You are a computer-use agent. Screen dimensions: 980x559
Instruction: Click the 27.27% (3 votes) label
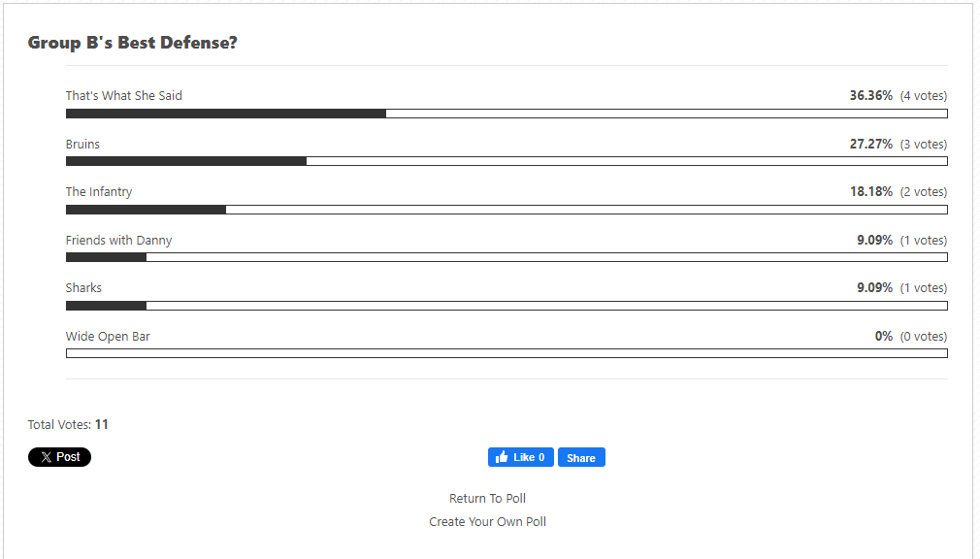(x=898, y=144)
